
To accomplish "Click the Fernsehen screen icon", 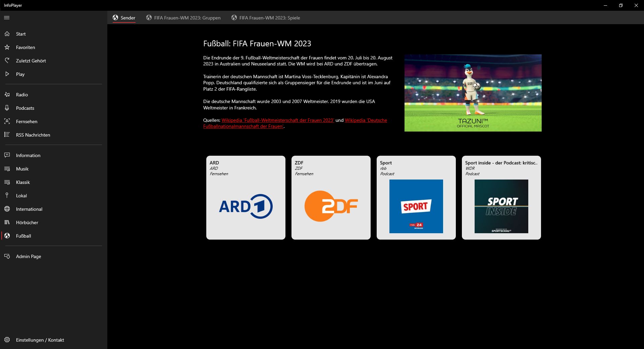I will (x=7, y=121).
